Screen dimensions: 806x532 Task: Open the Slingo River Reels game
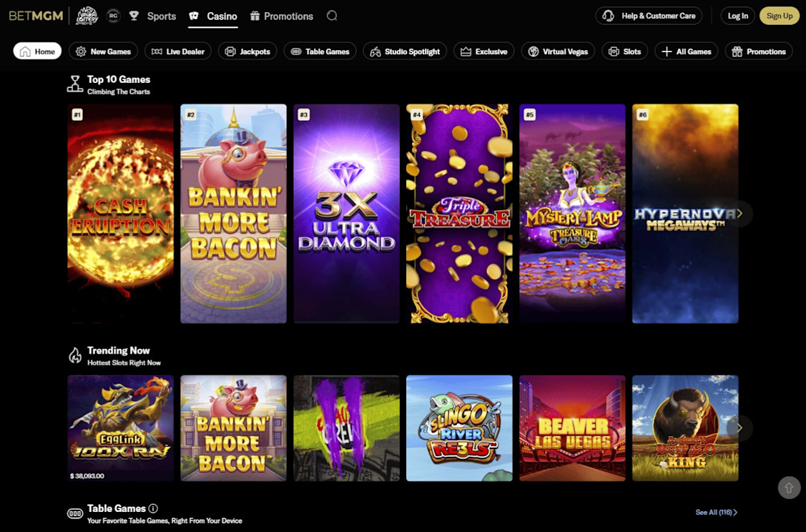point(459,428)
